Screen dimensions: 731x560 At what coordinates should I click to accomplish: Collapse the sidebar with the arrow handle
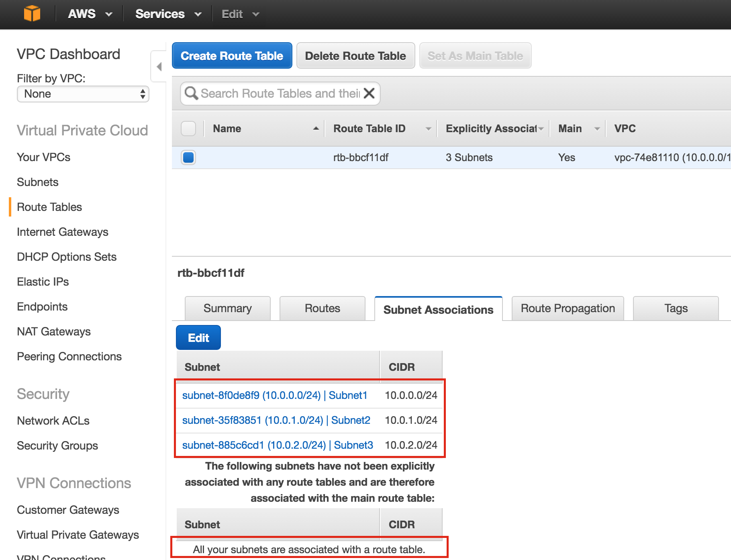[159, 66]
